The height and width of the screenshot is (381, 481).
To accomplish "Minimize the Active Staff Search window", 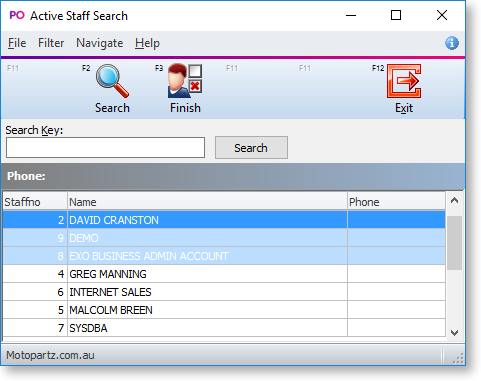I will [351, 15].
